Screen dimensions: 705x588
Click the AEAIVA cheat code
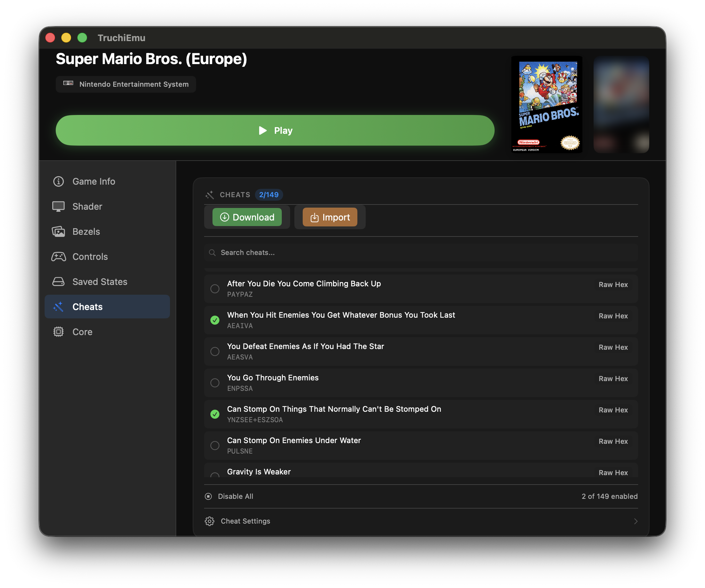click(x=240, y=326)
